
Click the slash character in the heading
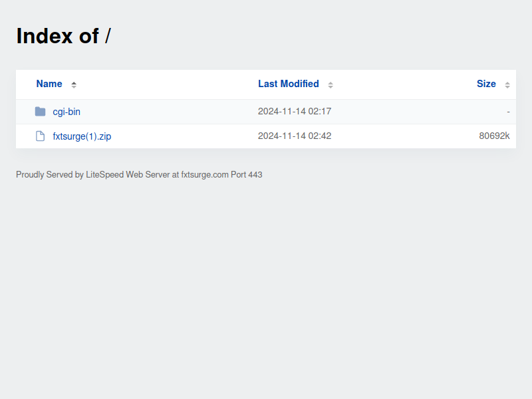(108, 36)
